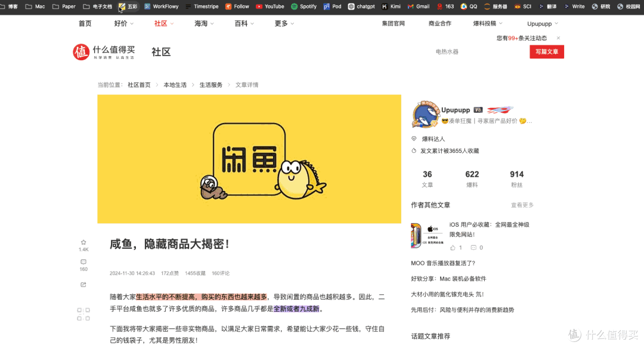Go to 生活服务 breadcrumb
The width and height of the screenshot is (644, 348).
(x=210, y=85)
